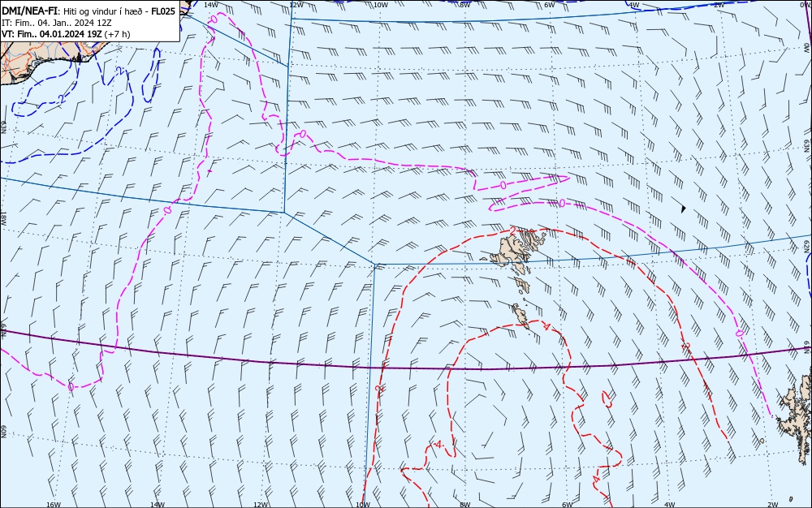This screenshot has height=508, width=812.
Task: Click the solid black wind pennant flag
Action: point(684,209)
